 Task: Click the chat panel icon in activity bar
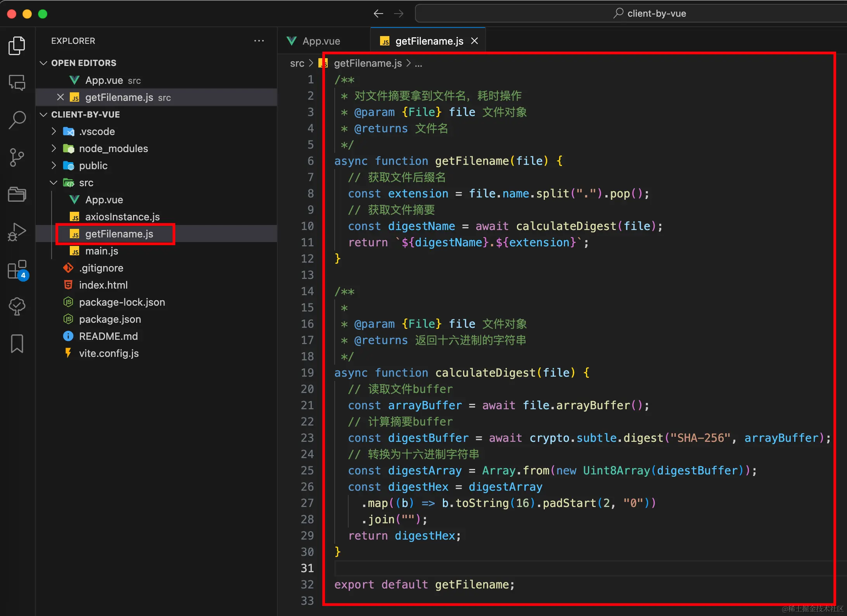click(17, 83)
